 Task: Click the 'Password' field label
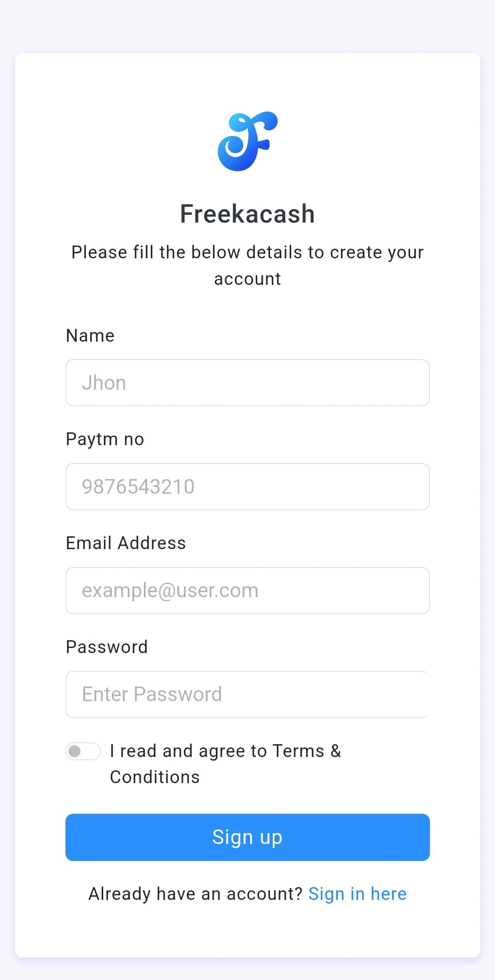[x=107, y=647]
